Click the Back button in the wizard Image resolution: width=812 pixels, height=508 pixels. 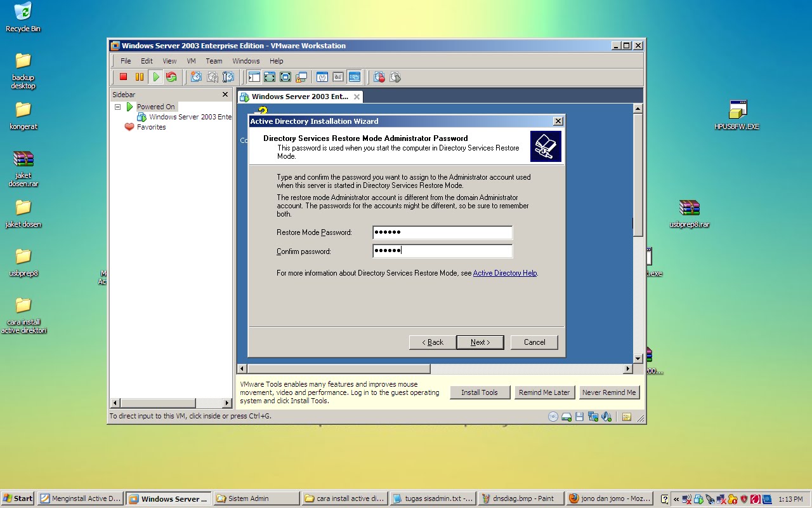(433, 342)
